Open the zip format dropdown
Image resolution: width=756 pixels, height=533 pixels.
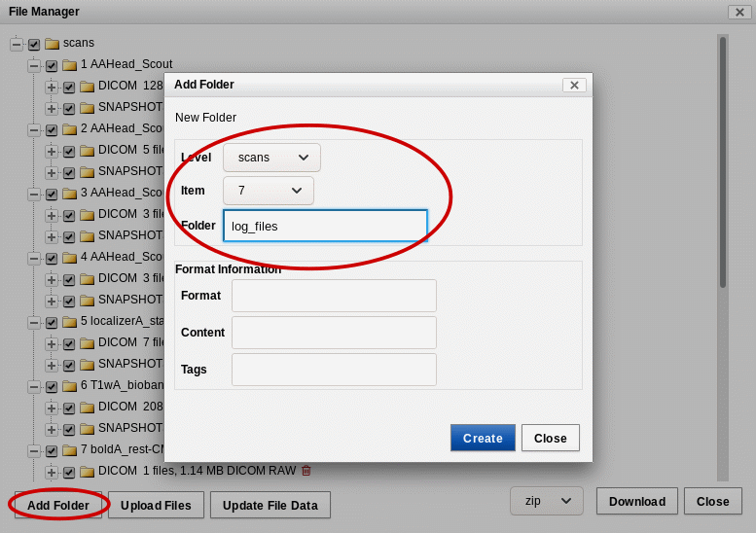(x=546, y=501)
